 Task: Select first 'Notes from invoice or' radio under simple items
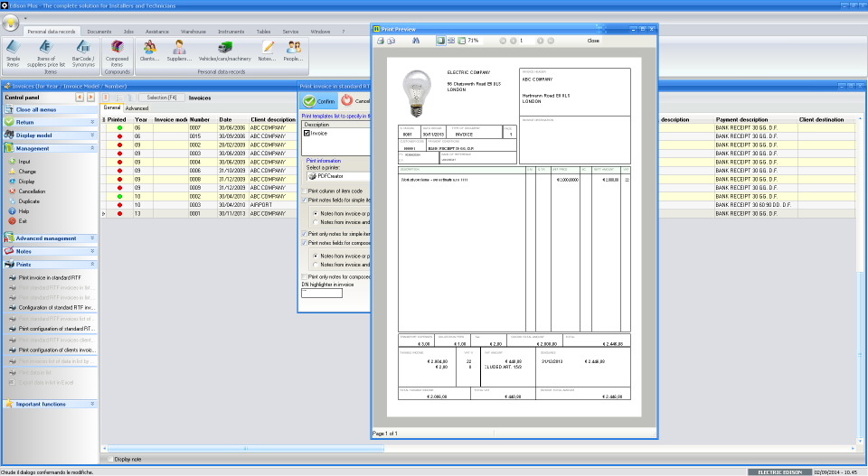tap(316, 213)
